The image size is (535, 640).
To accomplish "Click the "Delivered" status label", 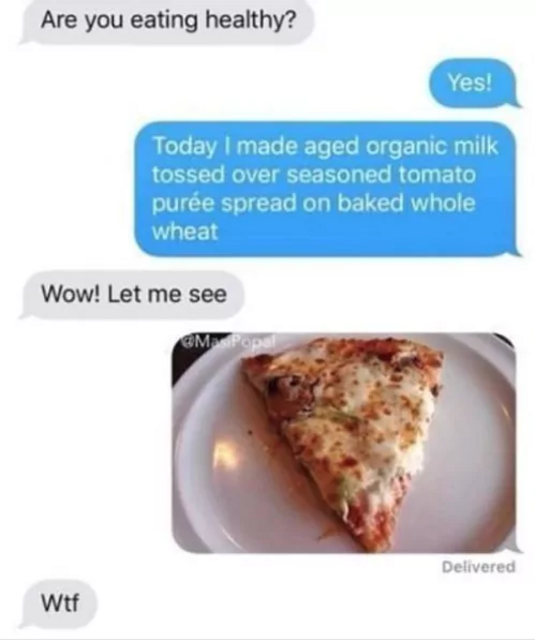I will pyautogui.click(x=479, y=567).
